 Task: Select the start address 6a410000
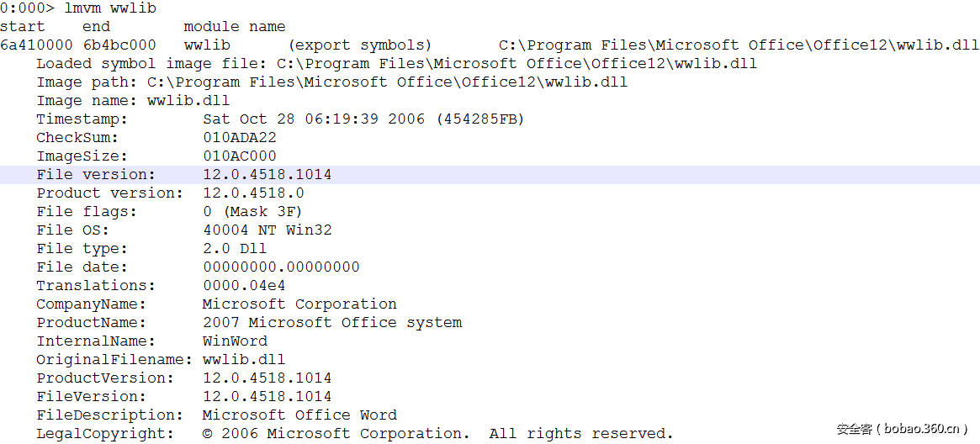pos(37,45)
